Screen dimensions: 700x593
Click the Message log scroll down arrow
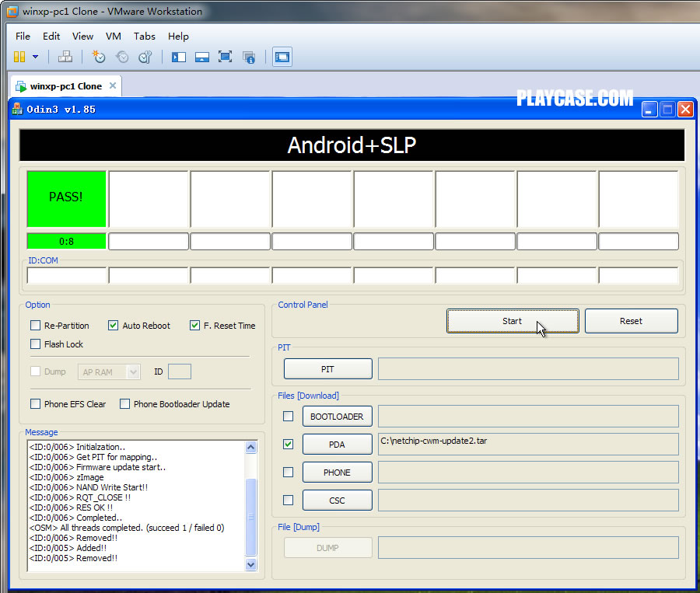tap(251, 564)
